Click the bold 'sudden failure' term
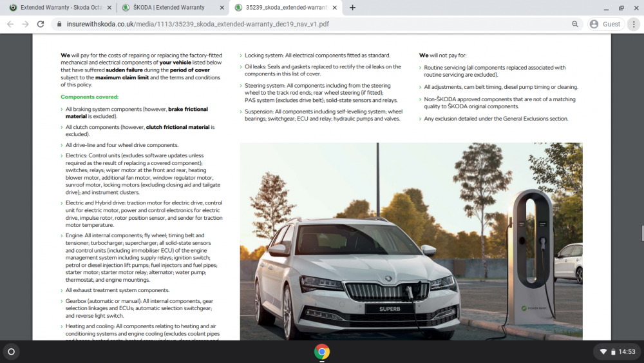 [x=124, y=70]
